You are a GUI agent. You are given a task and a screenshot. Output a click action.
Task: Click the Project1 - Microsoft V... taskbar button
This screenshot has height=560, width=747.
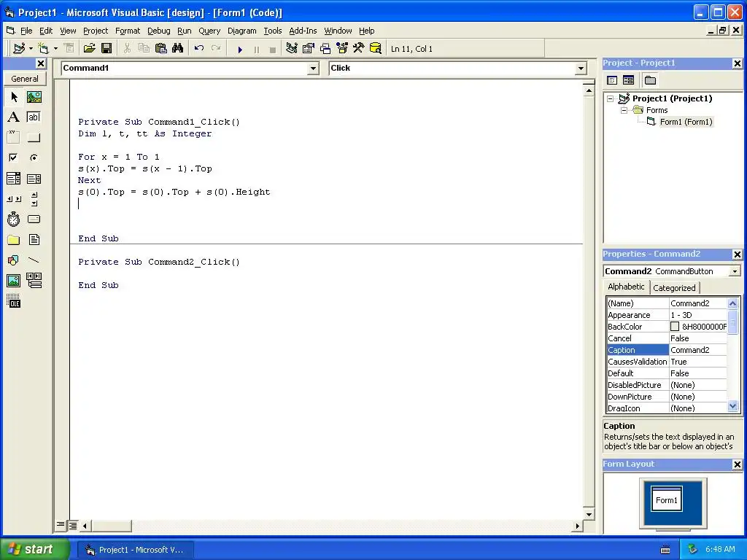point(135,550)
